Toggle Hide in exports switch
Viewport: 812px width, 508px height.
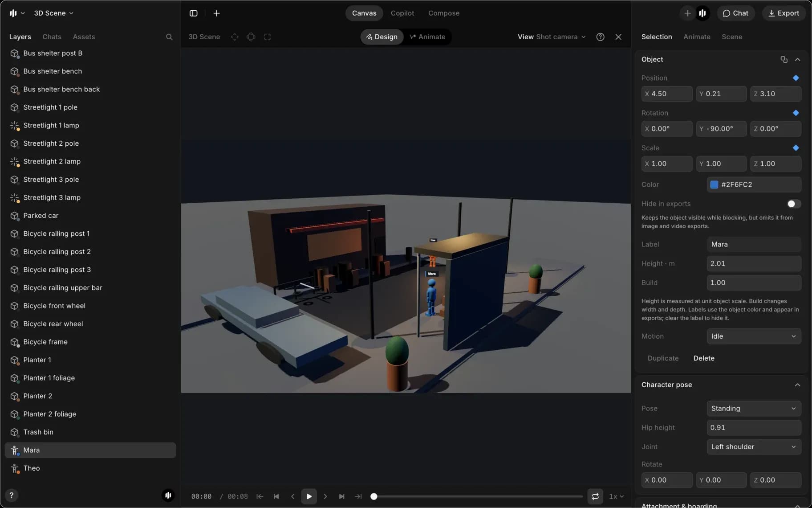pos(794,204)
